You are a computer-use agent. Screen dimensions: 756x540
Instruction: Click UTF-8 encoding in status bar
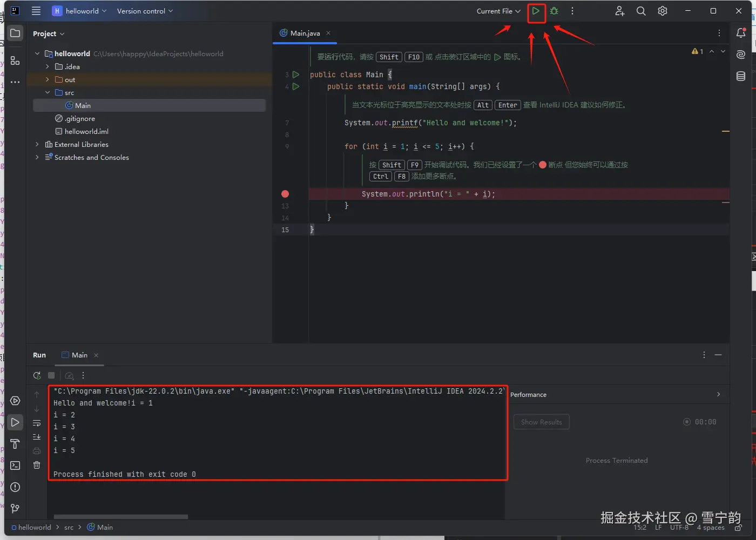pyautogui.click(x=679, y=527)
